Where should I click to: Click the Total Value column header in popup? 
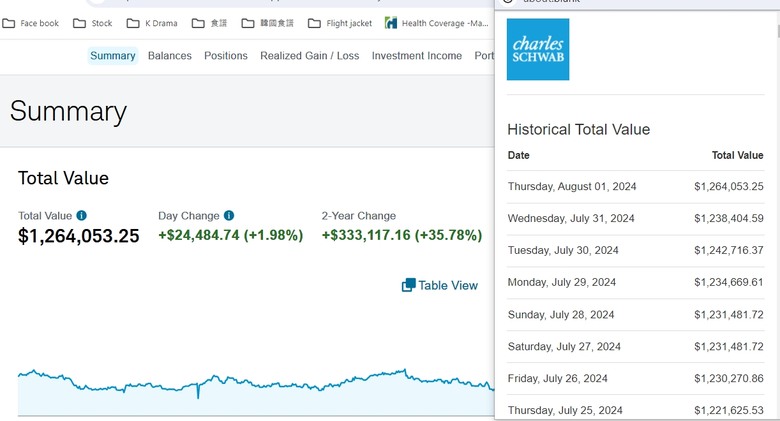[738, 155]
